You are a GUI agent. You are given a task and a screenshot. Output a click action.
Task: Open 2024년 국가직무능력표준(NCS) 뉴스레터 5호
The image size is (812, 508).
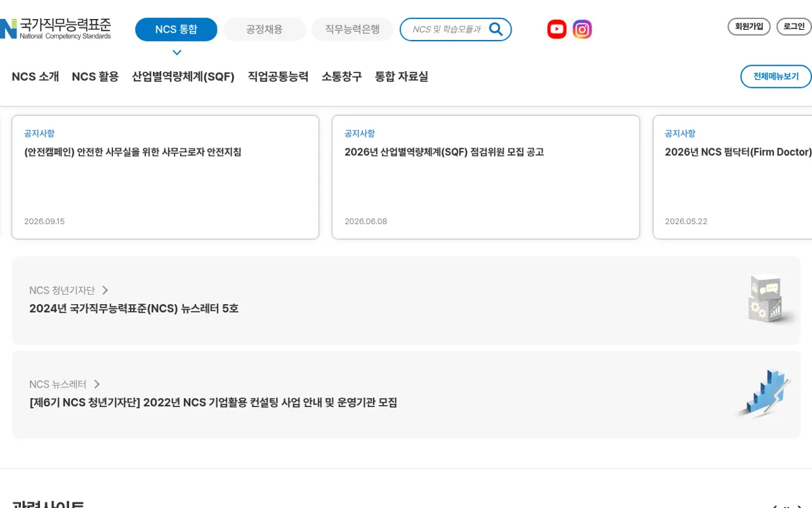(134, 309)
